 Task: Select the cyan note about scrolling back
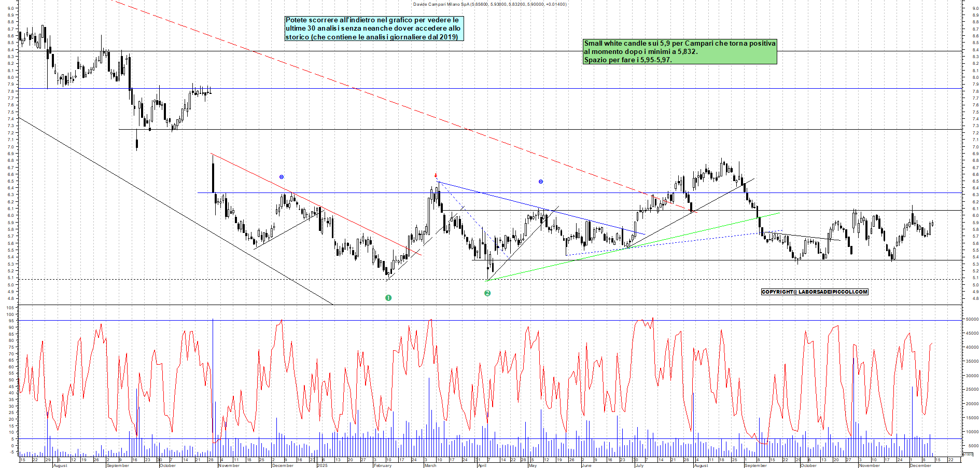(373, 29)
